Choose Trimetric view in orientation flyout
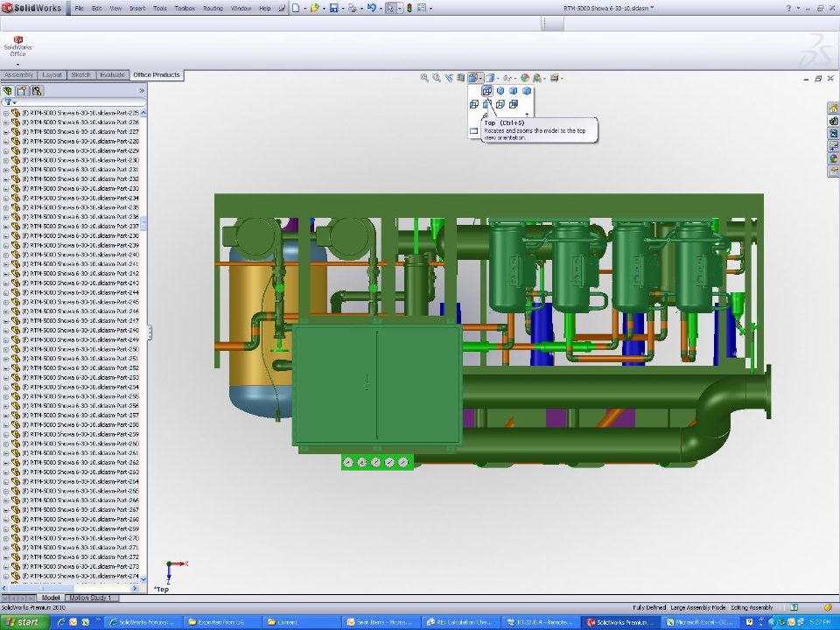Screen dimensions: 840x630 tap(514, 90)
